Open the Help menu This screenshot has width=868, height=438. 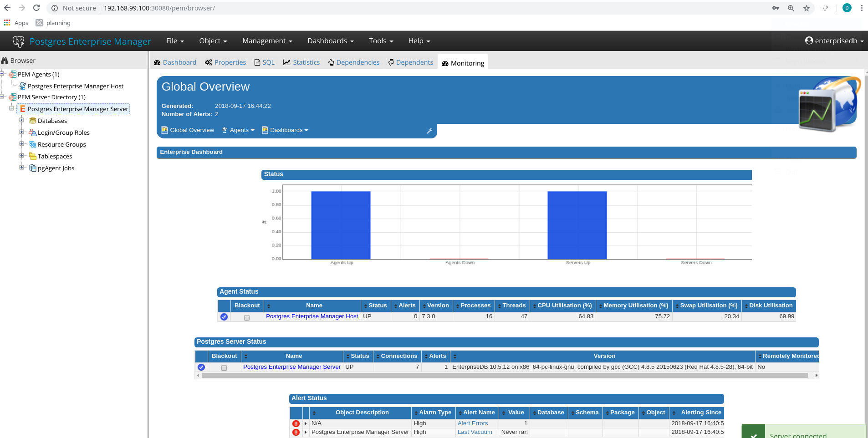click(419, 41)
